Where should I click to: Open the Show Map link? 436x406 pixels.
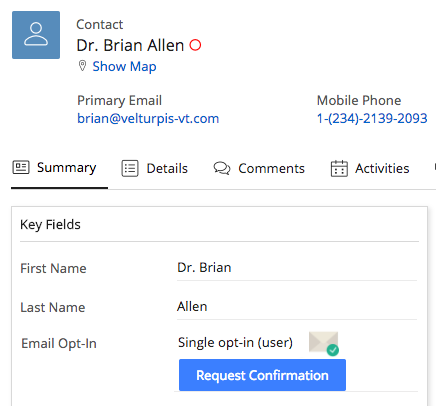pos(124,66)
